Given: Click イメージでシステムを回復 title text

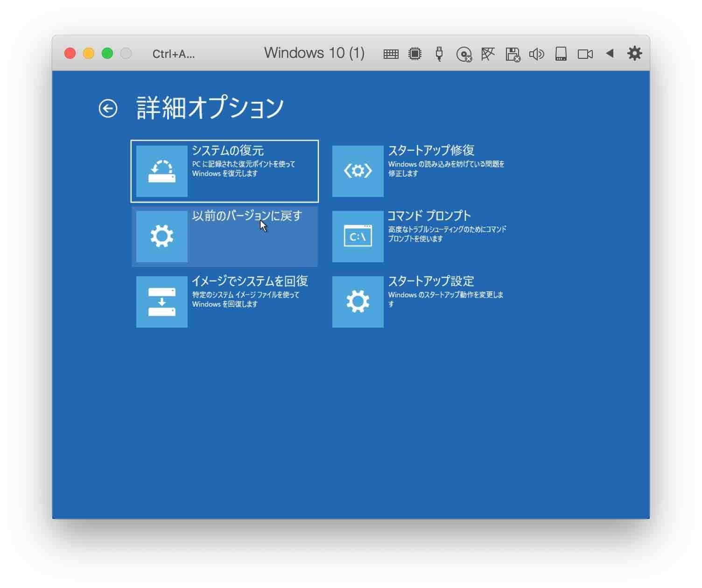Looking at the screenshot, I should [250, 281].
